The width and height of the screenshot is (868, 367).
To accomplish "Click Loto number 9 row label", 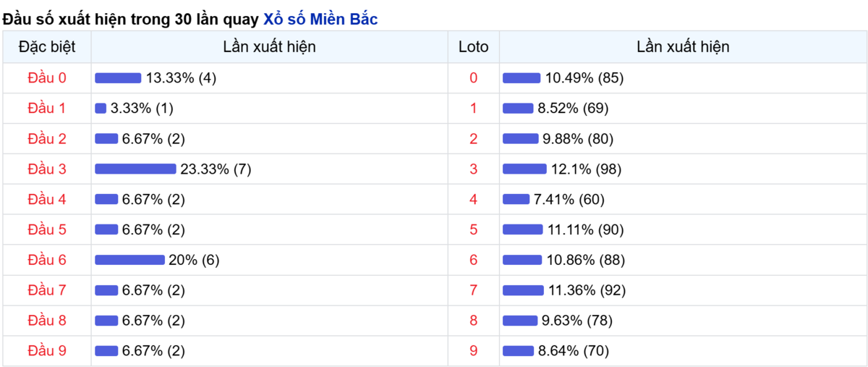I will pyautogui.click(x=474, y=351).
